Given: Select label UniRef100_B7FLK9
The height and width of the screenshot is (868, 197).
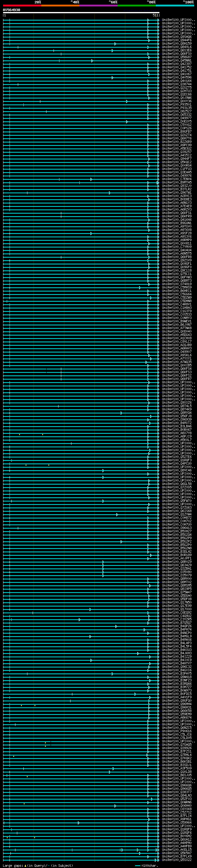Looking at the screenshot, I should [x=177, y=856].
